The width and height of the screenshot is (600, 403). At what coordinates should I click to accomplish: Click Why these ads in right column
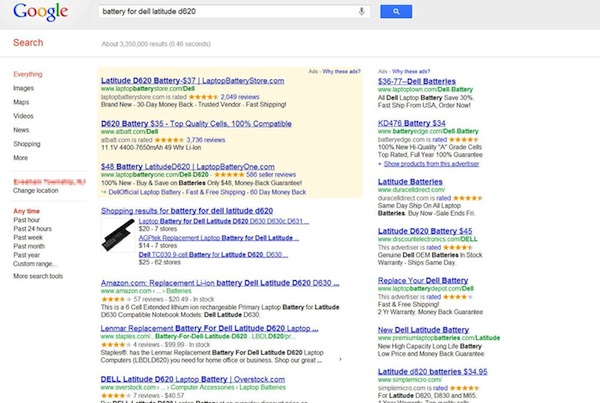coord(411,72)
